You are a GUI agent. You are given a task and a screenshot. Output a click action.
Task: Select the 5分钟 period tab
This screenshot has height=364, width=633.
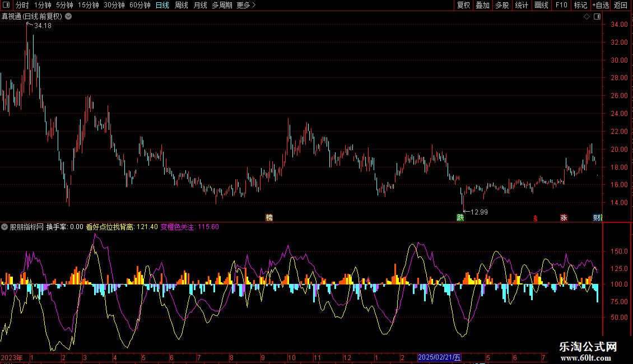pyautogui.click(x=64, y=5)
